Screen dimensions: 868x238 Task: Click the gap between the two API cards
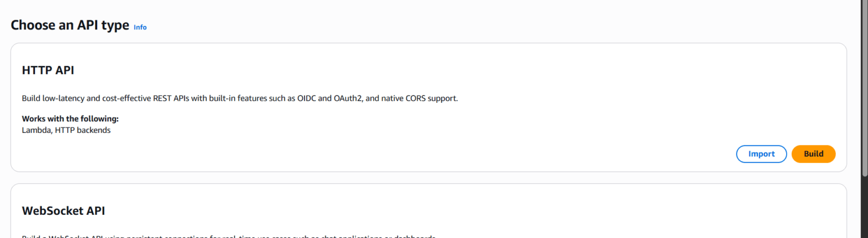(429, 178)
